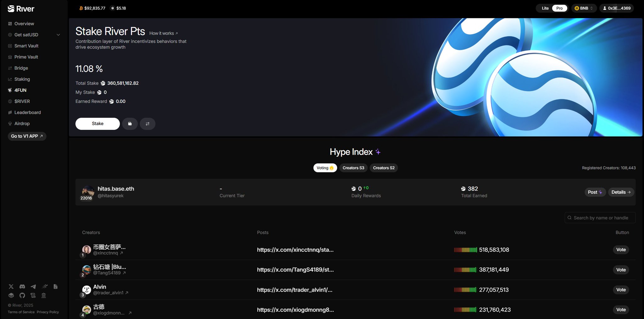Vote for creator @xincctnnq
This screenshot has height=319, width=644.
click(x=621, y=250)
